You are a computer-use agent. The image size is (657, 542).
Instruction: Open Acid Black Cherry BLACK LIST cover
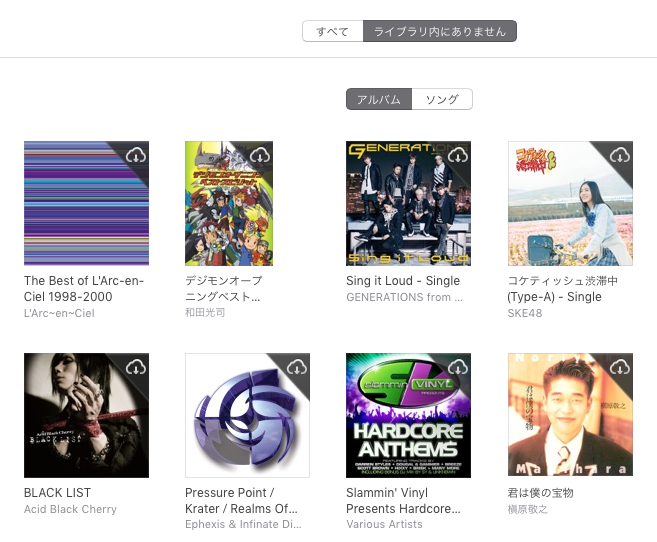(86, 416)
